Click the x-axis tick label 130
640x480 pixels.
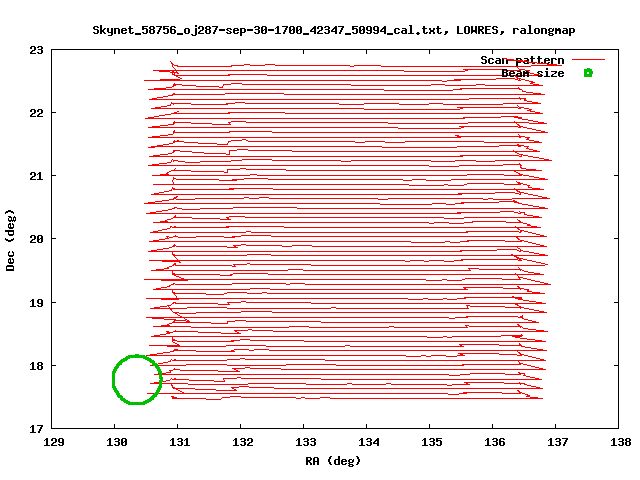tap(116, 442)
